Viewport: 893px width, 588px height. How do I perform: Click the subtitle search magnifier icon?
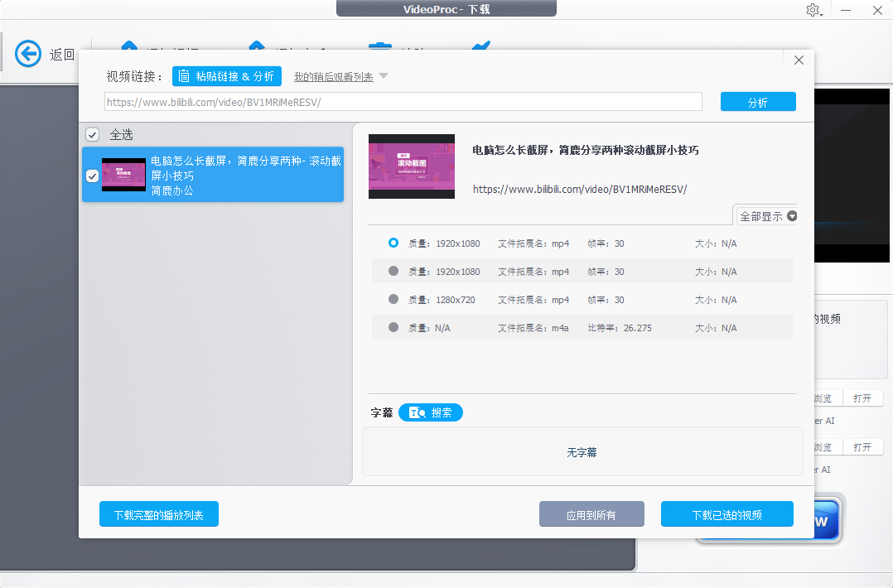coord(417,412)
